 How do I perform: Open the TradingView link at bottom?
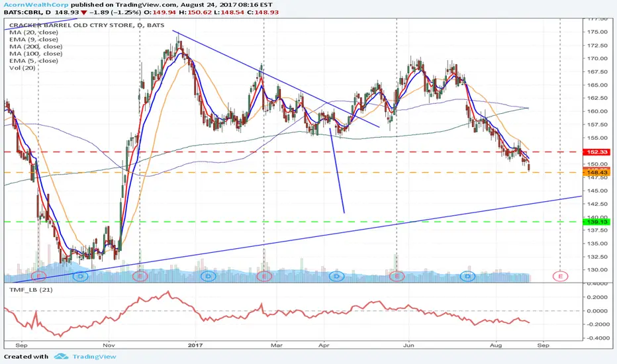[x=94, y=357]
